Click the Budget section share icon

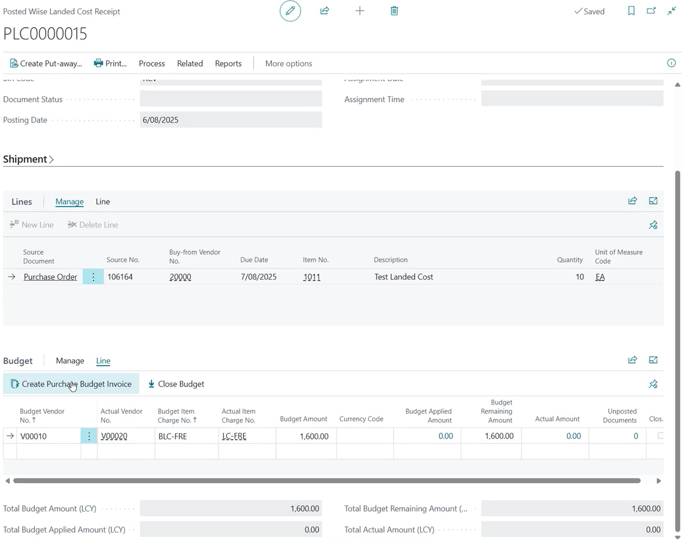click(x=632, y=360)
